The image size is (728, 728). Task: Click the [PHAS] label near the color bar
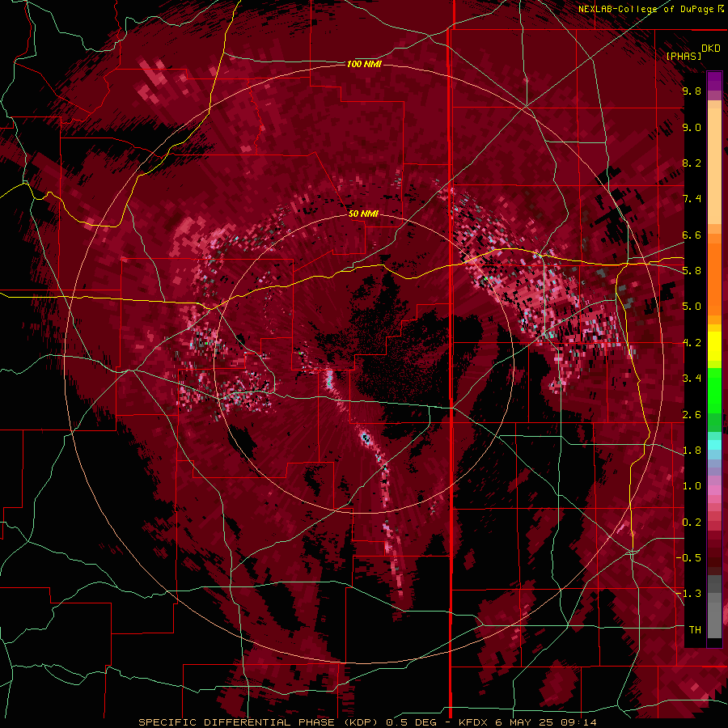(x=684, y=56)
